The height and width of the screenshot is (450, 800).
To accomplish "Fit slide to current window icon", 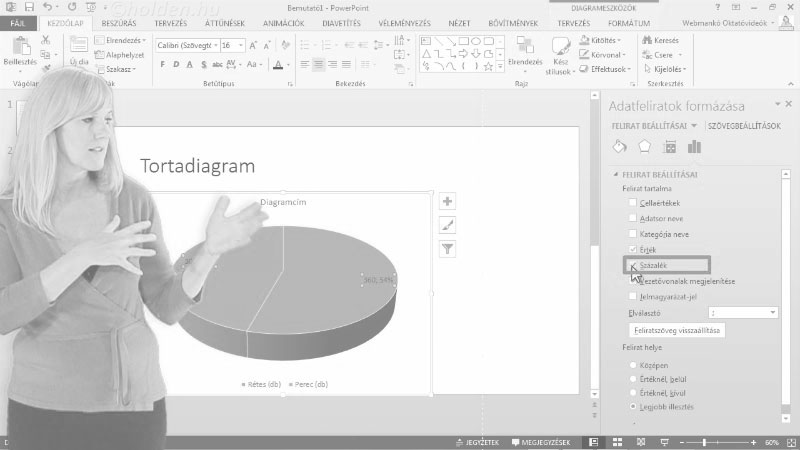I will [791, 442].
